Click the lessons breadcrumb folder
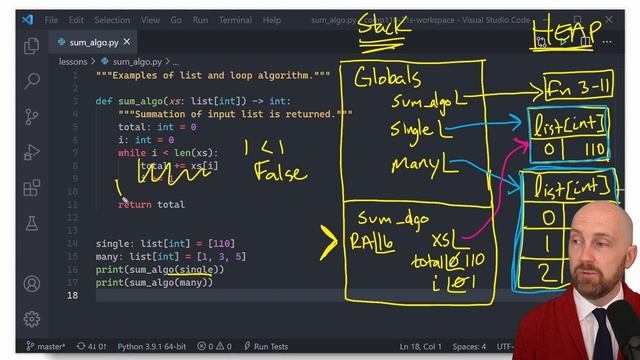This screenshot has height=360, width=640. tap(73, 62)
